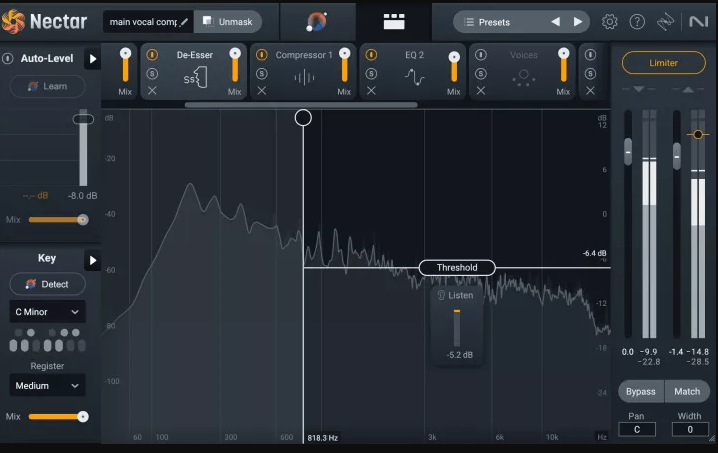Click the Nectar logo icon

point(13,22)
